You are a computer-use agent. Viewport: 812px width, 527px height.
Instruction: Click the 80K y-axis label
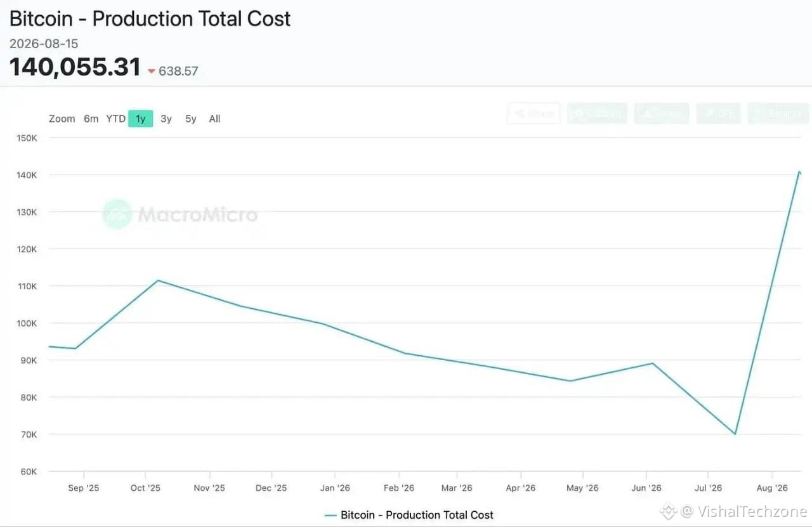(29, 397)
